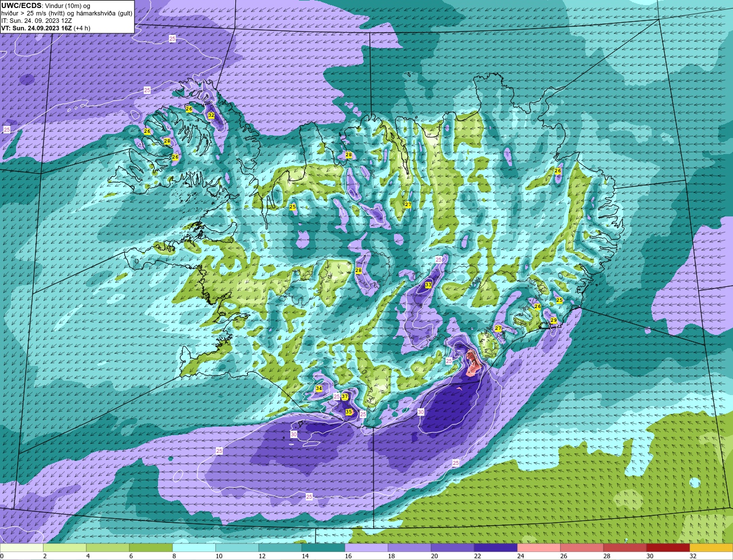
Task: Select the 24–26 m/s light pink legend swatch
Action: pos(539,547)
